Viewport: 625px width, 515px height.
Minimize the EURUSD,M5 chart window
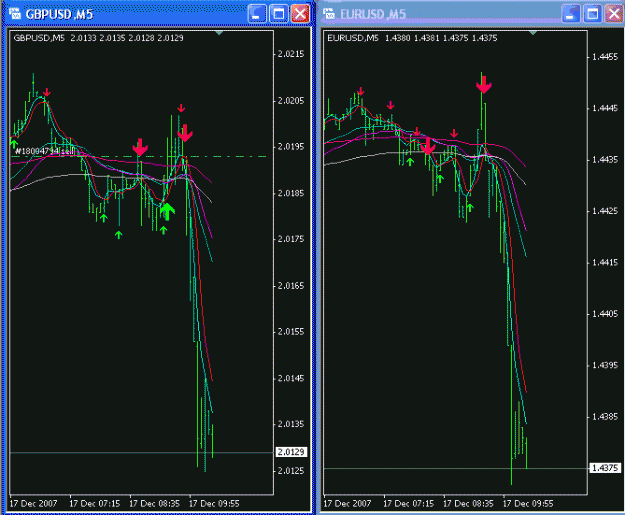point(571,14)
